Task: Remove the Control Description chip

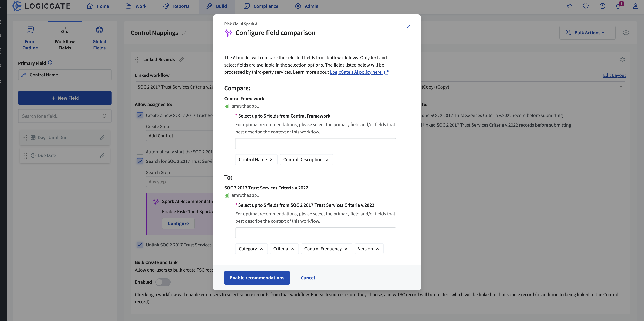Action: point(327,160)
